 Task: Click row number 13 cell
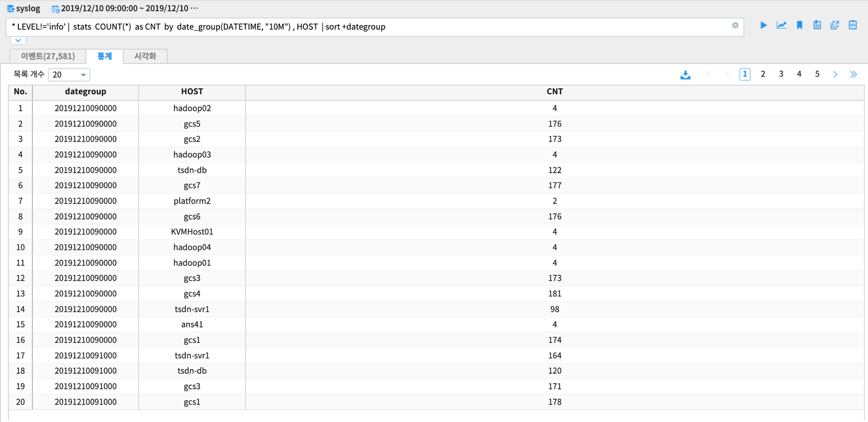coord(20,294)
